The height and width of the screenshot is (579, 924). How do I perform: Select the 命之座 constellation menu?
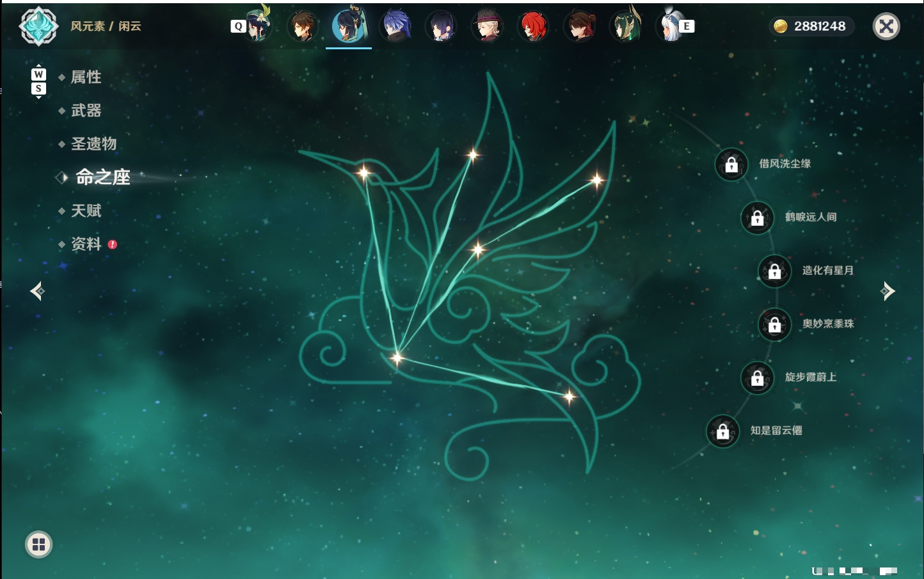[103, 177]
